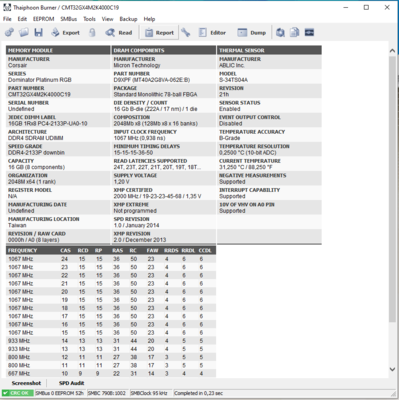
Task: Select the Screenshot tab
Action: pyautogui.click(x=26, y=383)
